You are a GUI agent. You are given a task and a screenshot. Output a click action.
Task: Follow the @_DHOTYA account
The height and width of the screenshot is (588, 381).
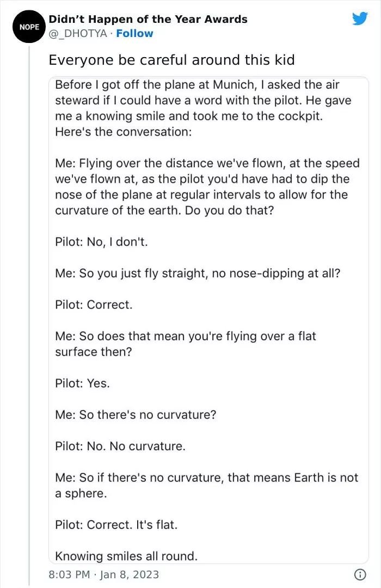coord(134,34)
